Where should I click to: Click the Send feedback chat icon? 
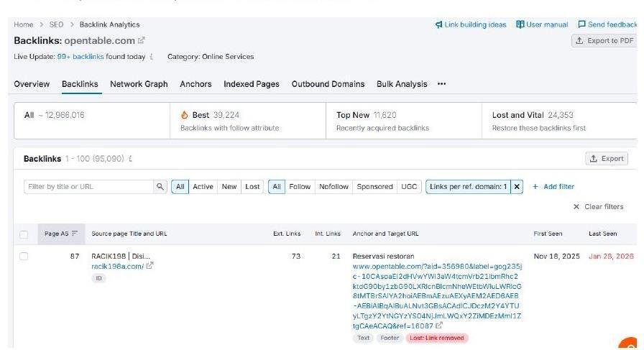coord(581,24)
